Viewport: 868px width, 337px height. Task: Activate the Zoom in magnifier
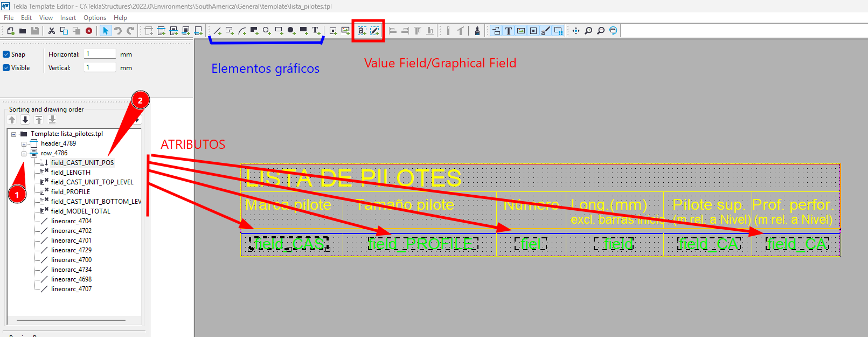[x=588, y=31]
